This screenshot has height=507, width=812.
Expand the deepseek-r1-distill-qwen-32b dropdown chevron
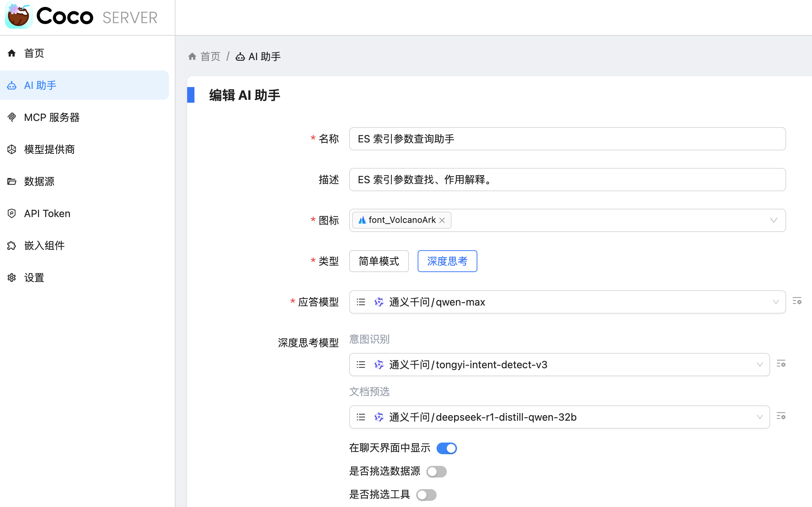click(x=760, y=417)
